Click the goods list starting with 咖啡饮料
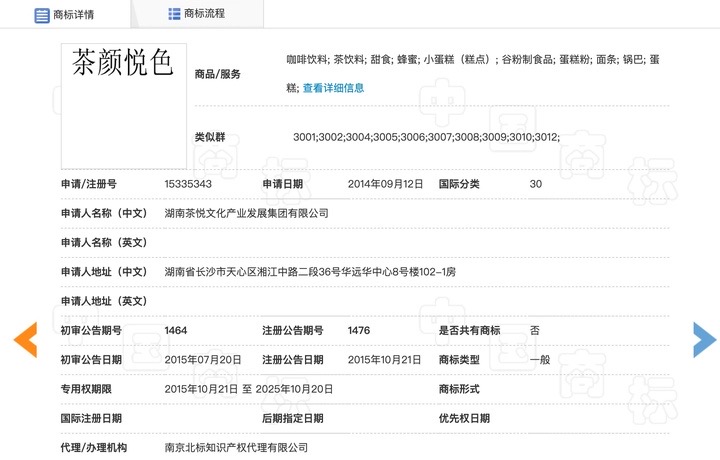Viewport: 720px width, 460px height. click(x=472, y=60)
